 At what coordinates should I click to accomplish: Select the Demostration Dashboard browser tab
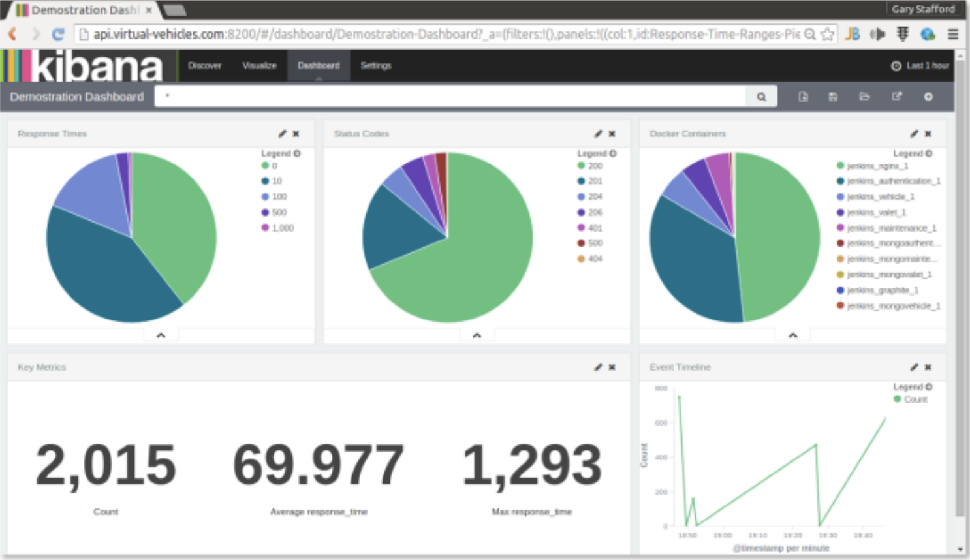(84, 10)
